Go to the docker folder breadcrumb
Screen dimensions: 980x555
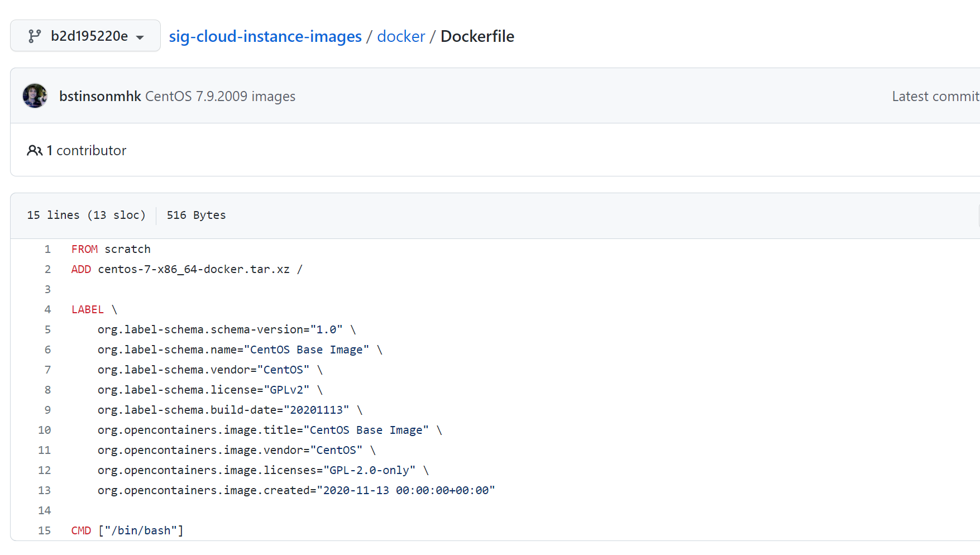(x=401, y=36)
